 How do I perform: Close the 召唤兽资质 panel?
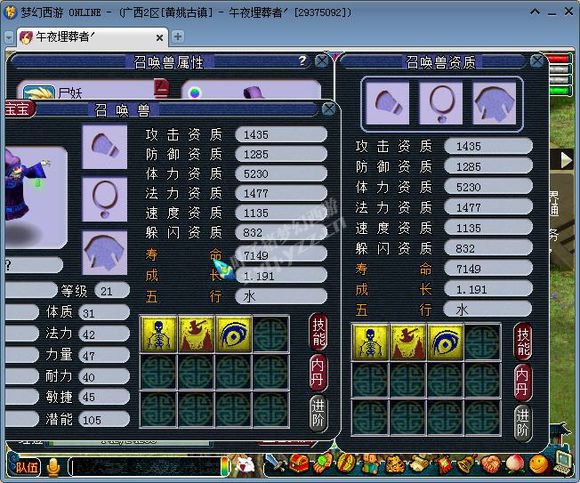(537, 61)
